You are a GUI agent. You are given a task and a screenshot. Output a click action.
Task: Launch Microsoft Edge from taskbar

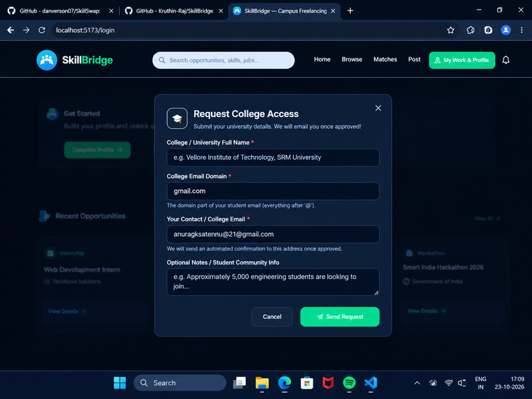(284, 383)
